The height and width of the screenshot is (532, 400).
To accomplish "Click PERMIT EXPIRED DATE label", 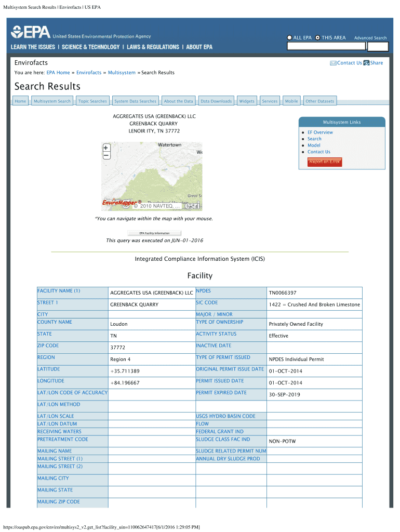I will pos(221,393).
